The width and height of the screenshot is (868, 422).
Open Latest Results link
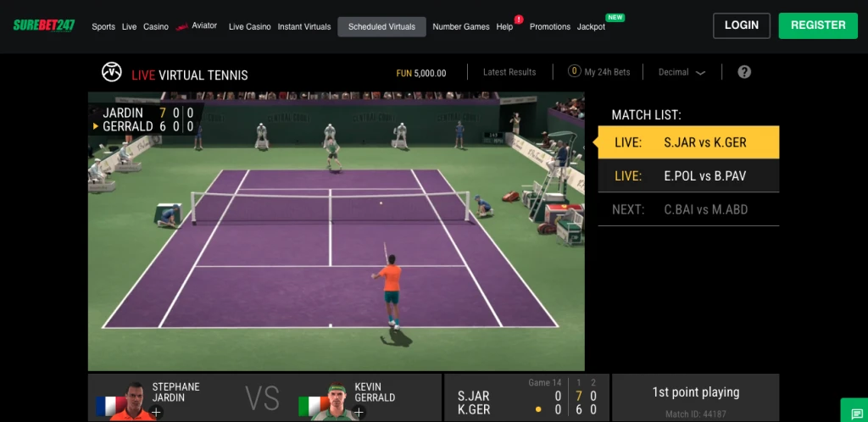(509, 73)
